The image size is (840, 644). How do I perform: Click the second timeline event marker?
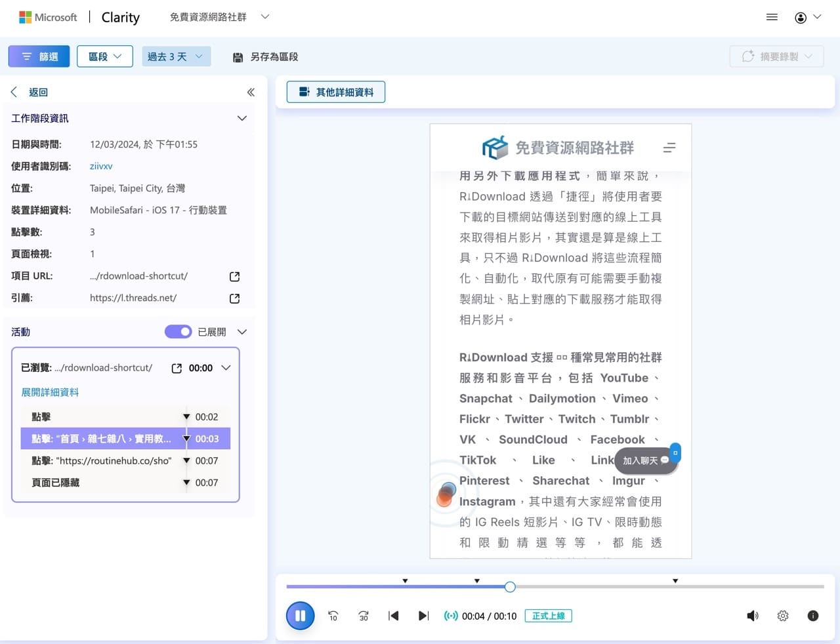click(477, 581)
